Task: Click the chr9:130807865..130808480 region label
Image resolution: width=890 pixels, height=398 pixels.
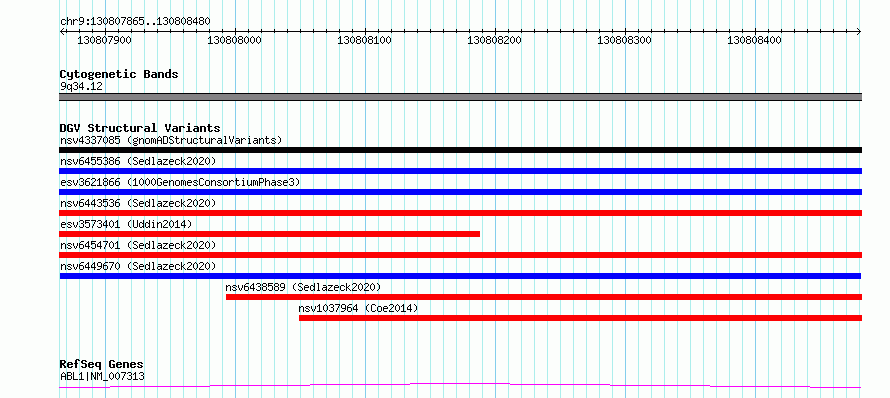Action: tap(135, 22)
